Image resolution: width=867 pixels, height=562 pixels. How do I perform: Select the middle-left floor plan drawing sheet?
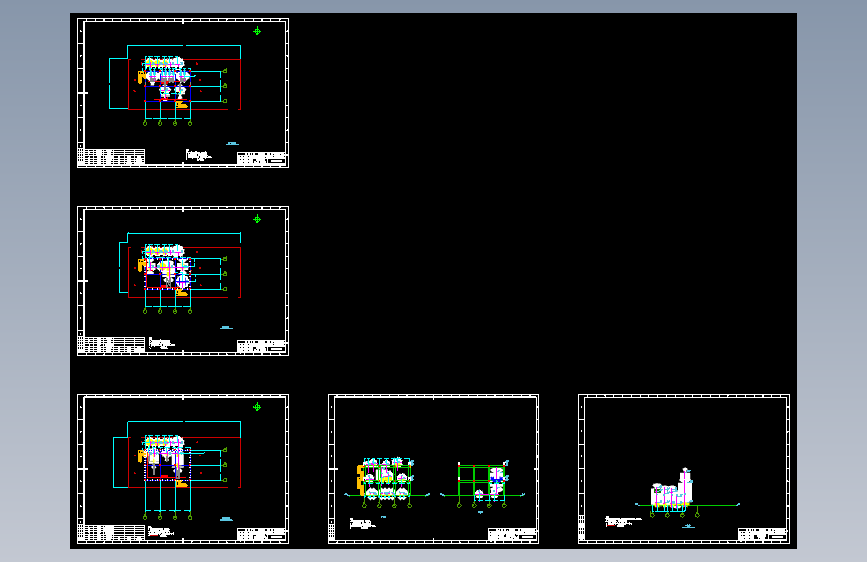[x=183, y=281]
